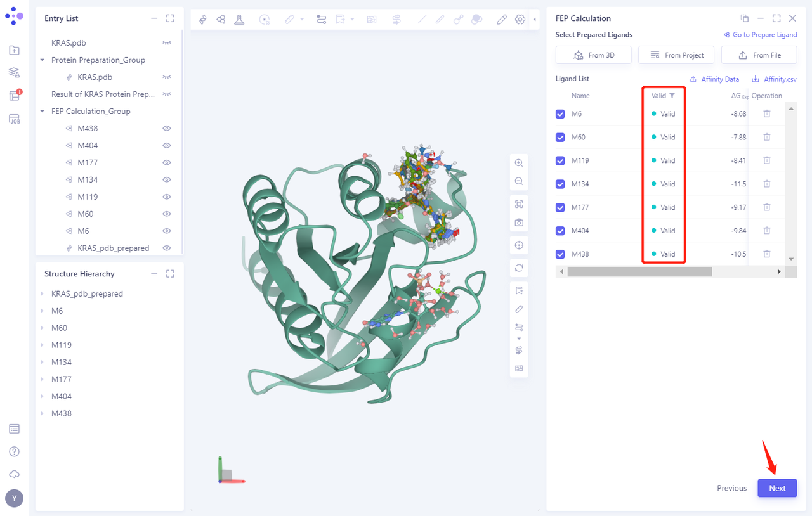812x516 pixels.
Task: Open settings gear in top toolbar
Action: (520, 20)
